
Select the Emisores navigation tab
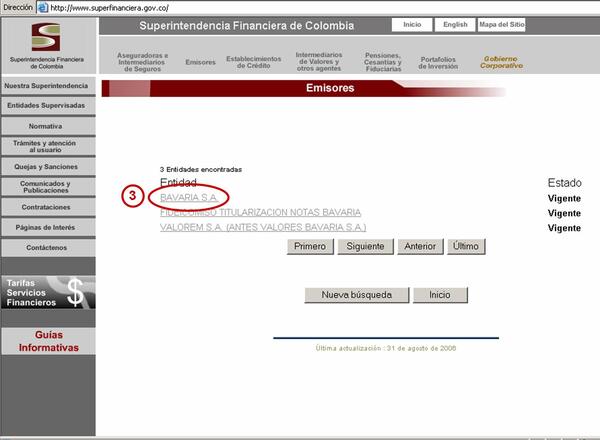[200, 62]
